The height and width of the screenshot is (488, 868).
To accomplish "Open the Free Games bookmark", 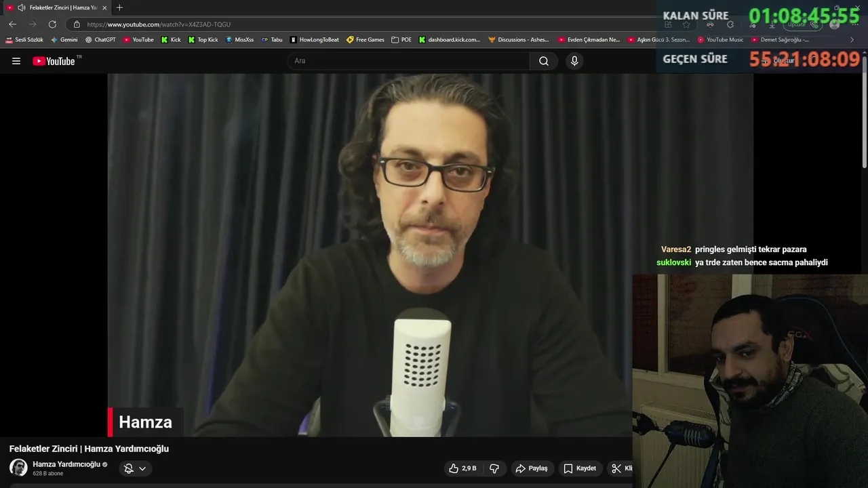I will 366,40.
